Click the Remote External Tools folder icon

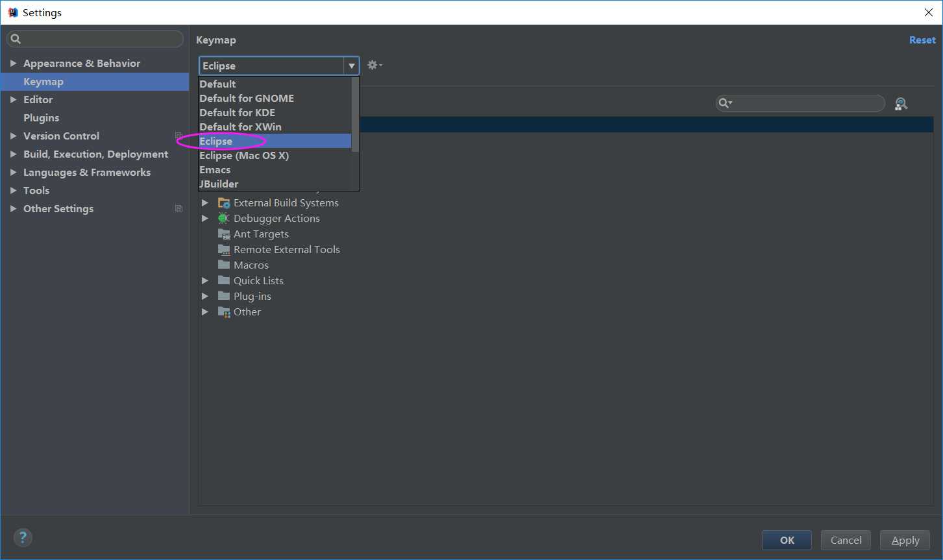224,250
